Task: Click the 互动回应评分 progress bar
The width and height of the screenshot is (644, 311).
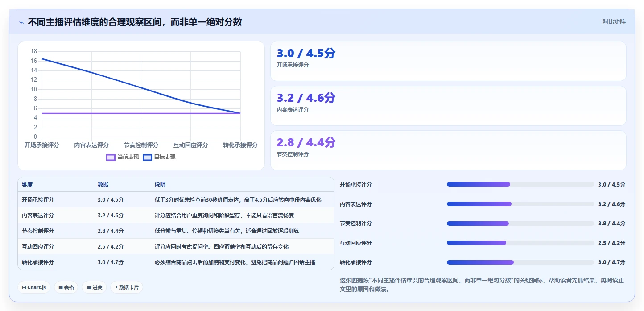Action: (520, 243)
